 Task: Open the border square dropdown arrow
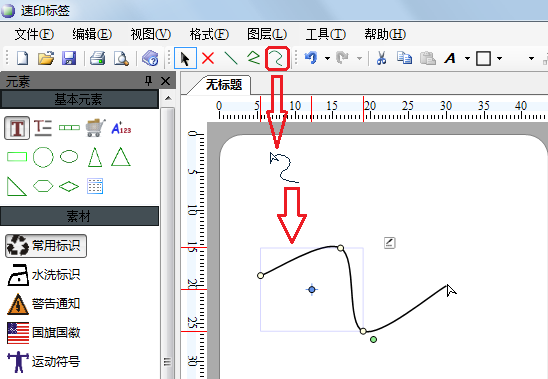[499, 58]
